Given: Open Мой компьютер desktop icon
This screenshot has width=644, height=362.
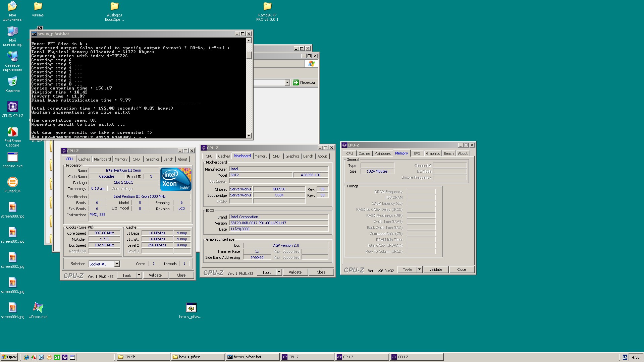Looking at the screenshot, I should [12, 36].
